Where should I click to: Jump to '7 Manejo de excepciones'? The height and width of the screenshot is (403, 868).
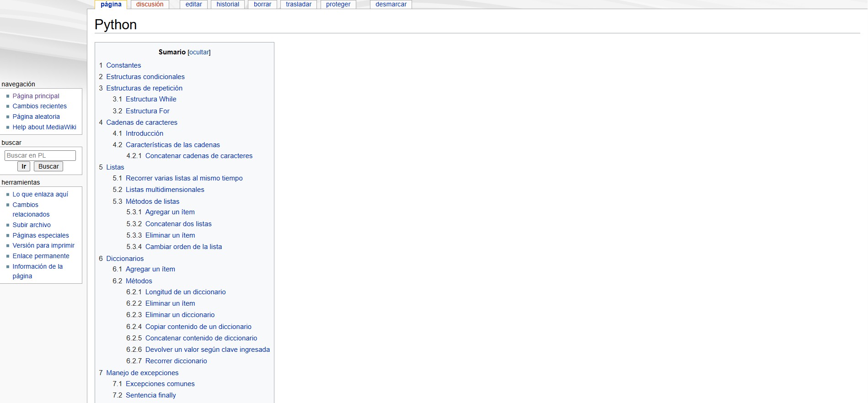(139, 373)
